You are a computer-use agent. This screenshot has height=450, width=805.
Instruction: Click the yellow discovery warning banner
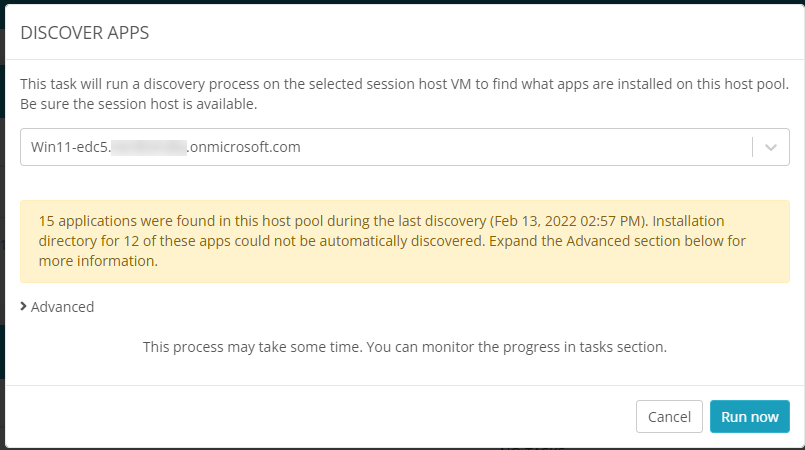tap(404, 241)
